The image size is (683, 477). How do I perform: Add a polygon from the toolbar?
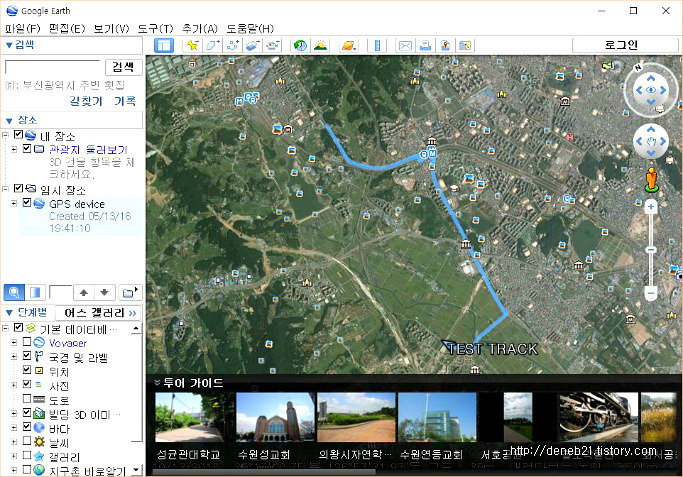click(x=213, y=45)
